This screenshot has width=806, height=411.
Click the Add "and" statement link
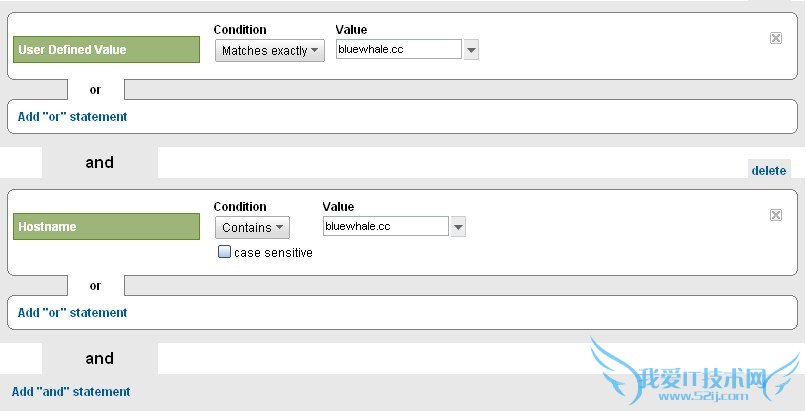71,391
